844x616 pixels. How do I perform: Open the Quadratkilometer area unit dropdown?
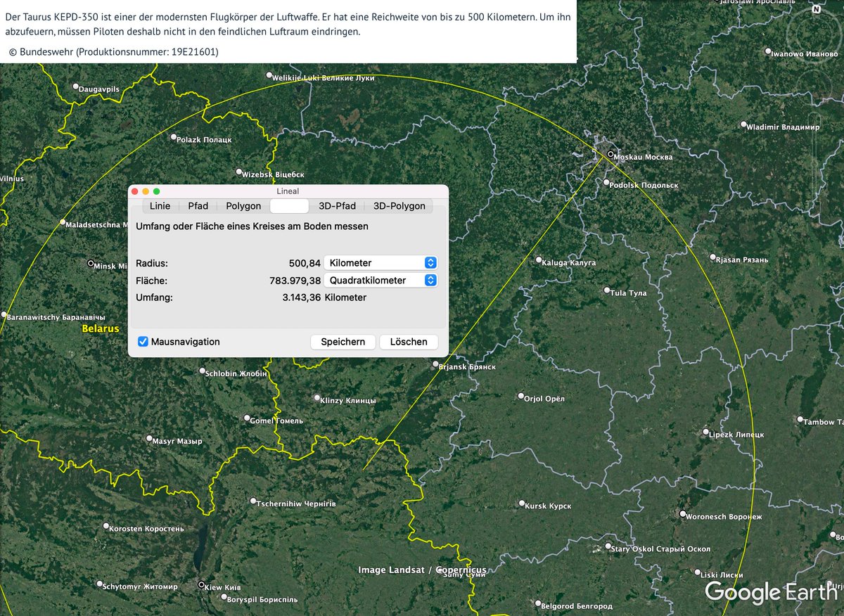(381, 280)
